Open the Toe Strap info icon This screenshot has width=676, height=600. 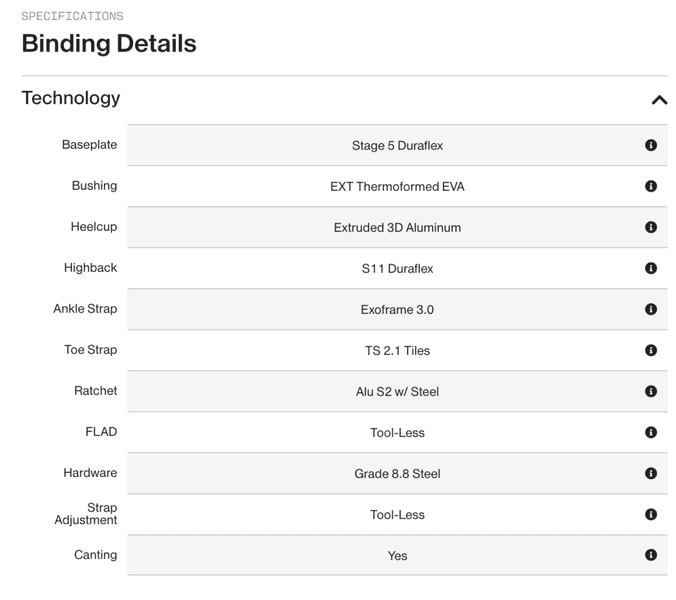[x=651, y=350]
